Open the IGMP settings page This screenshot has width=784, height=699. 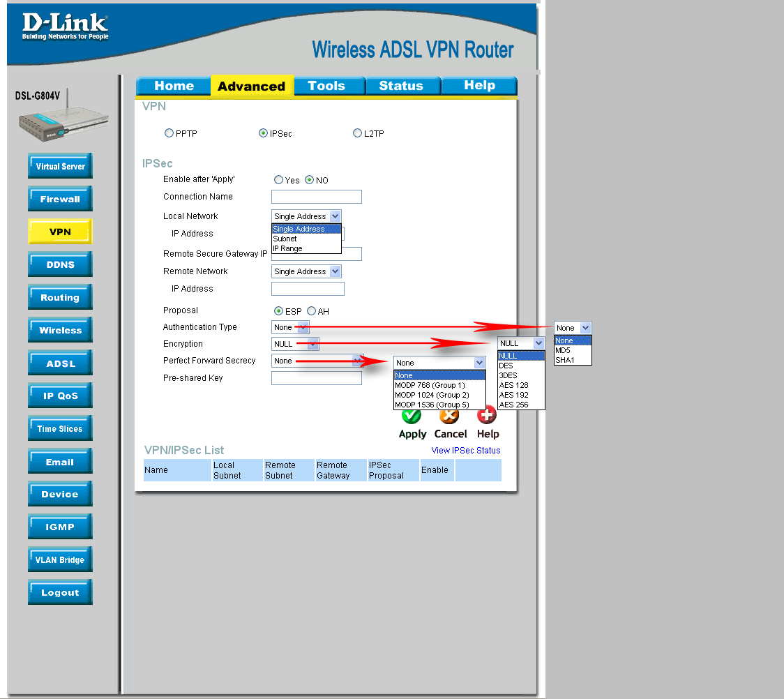(60, 527)
